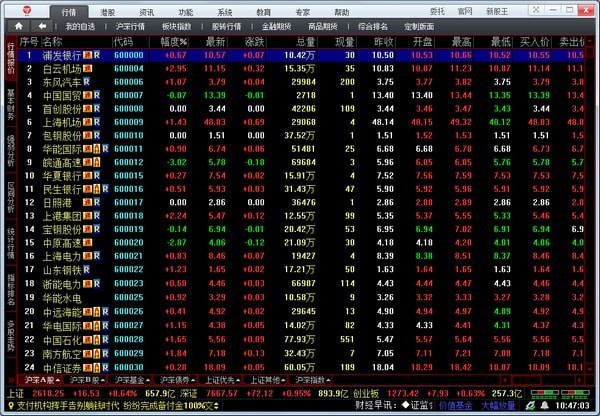Click the A badge next to 皖通高速
Viewport: 600px width, 416px height.
coord(97,162)
